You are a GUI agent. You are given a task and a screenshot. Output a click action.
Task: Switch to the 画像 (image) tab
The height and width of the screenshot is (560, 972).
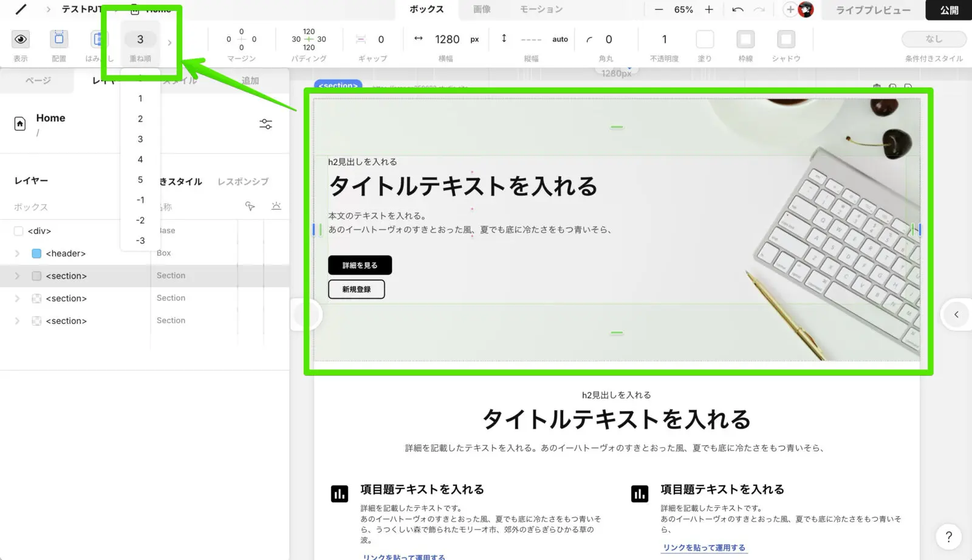pos(482,9)
